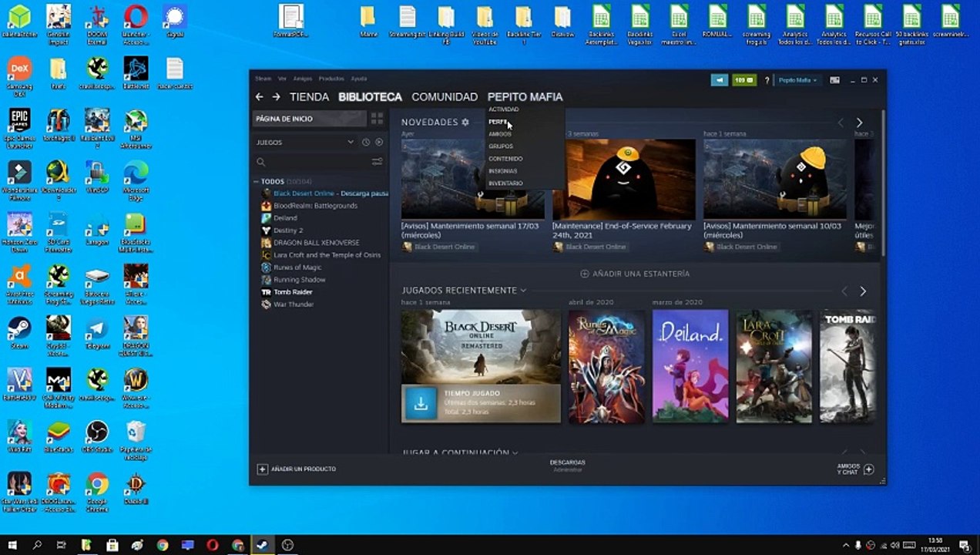The width and height of the screenshot is (980, 555).
Task: Open the Runes of Magic game cover
Action: pyautogui.click(x=607, y=366)
